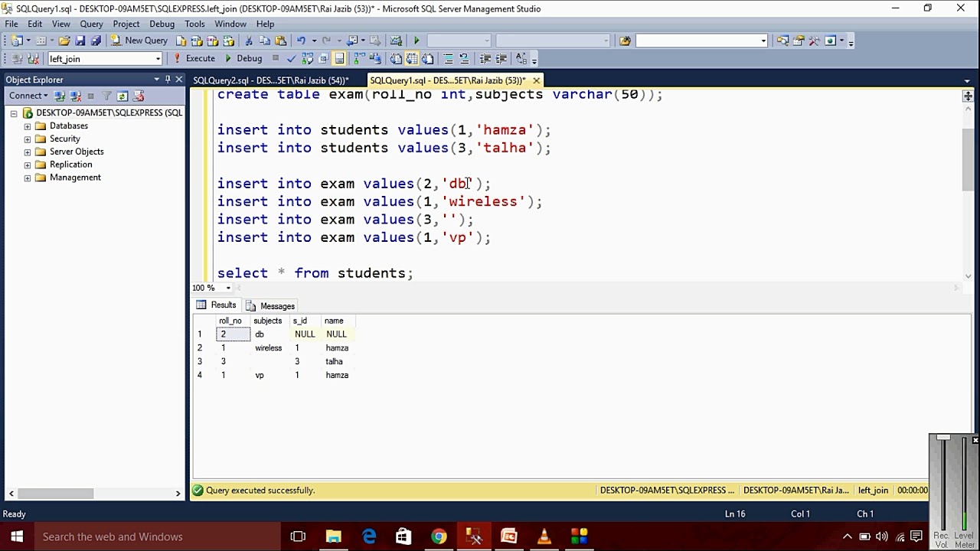The width and height of the screenshot is (980, 551).
Task: Expand the Security tree node
Action: (28, 139)
